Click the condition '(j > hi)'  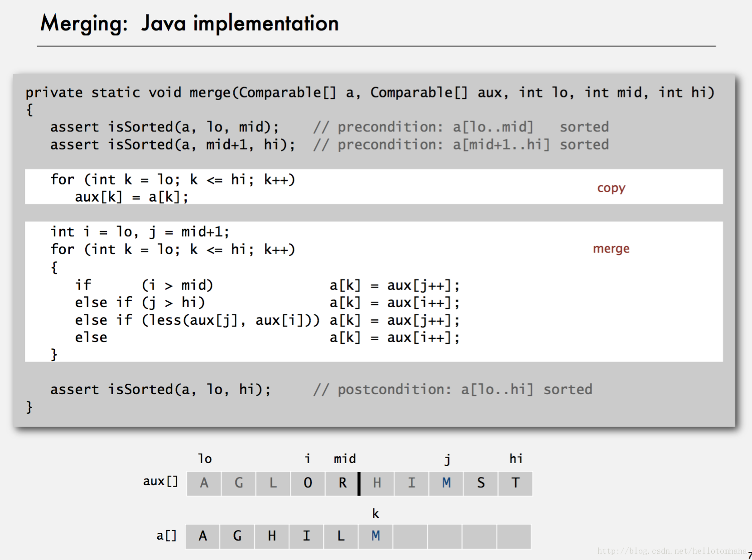(173, 302)
